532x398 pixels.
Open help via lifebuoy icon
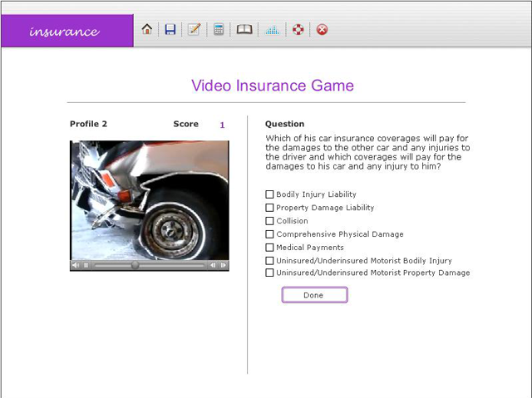pos(298,29)
